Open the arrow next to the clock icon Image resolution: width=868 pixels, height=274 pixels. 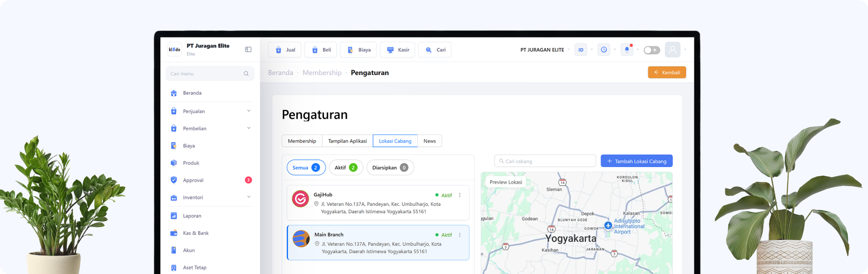[x=615, y=50]
